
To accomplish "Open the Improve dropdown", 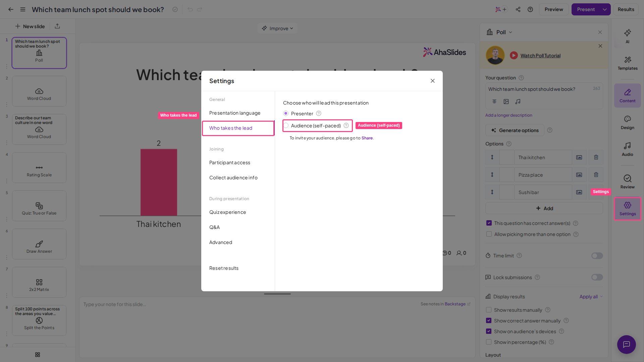I will click(277, 28).
